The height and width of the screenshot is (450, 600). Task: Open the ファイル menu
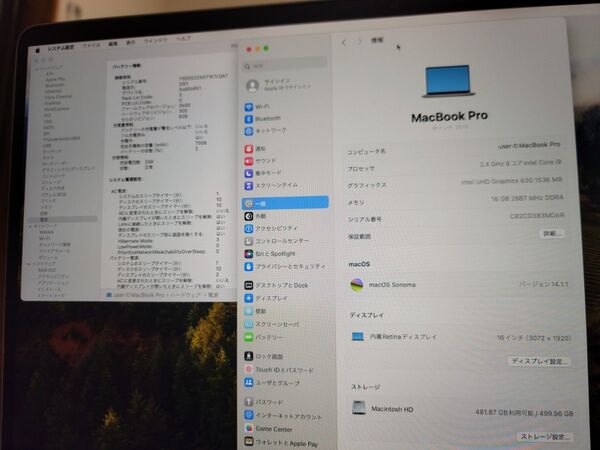[91, 45]
